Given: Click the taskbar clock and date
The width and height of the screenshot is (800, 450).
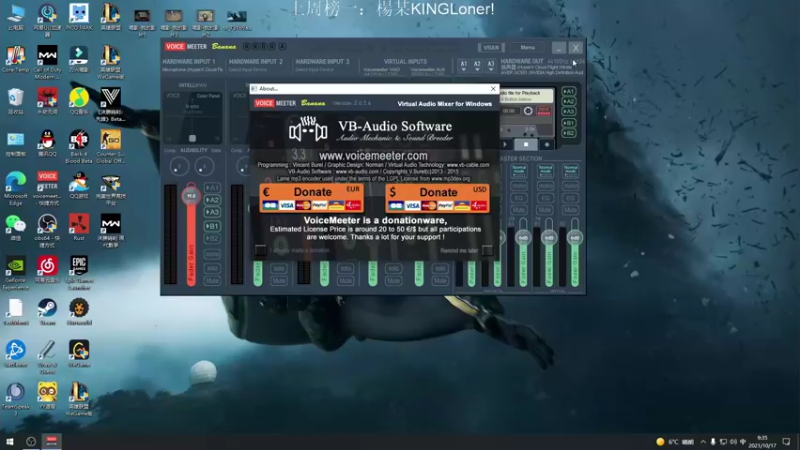Looking at the screenshot, I should point(762,442).
